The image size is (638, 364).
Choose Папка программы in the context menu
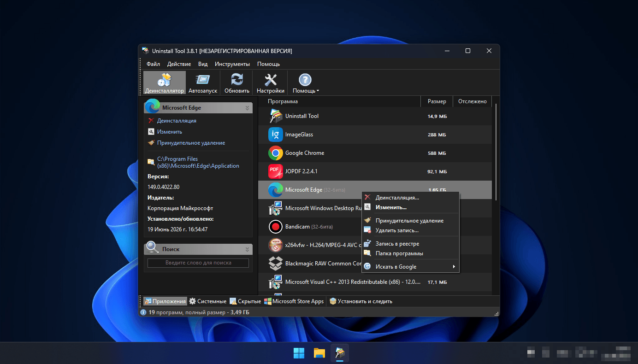(411, 253)
